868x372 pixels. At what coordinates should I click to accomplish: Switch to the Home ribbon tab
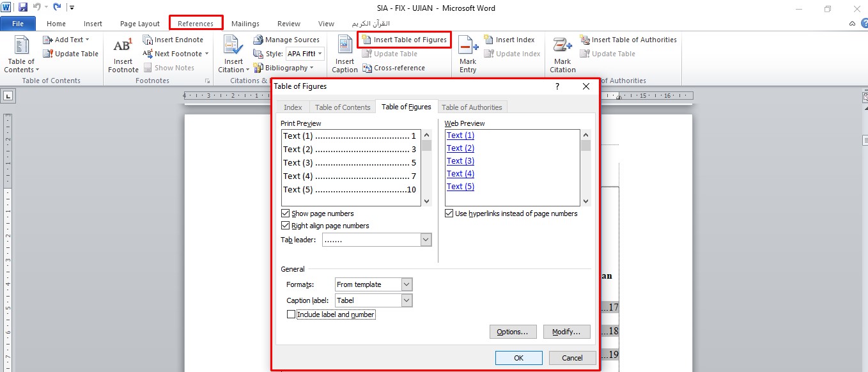[56, 24]
